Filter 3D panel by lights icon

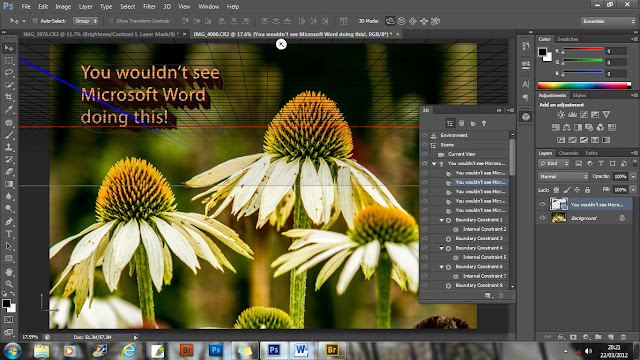pyautogui.click(x=484, y=123)
